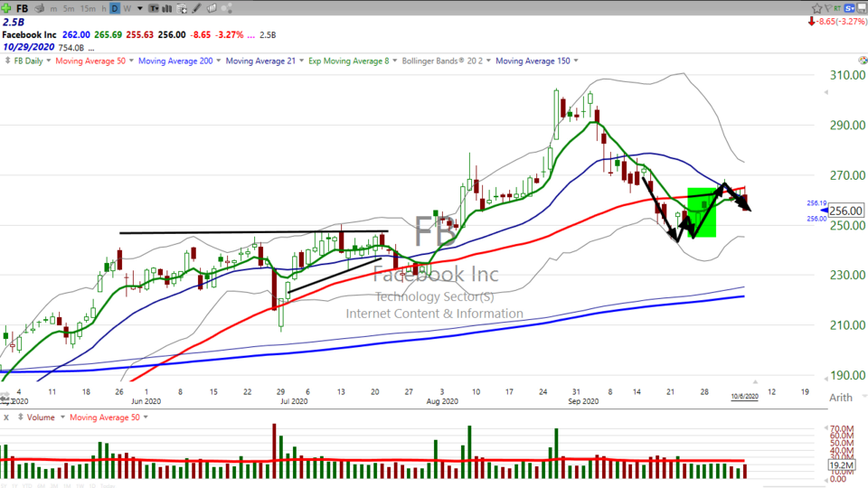Click the 10/29/2020 earnings date text

coord(28,47)
